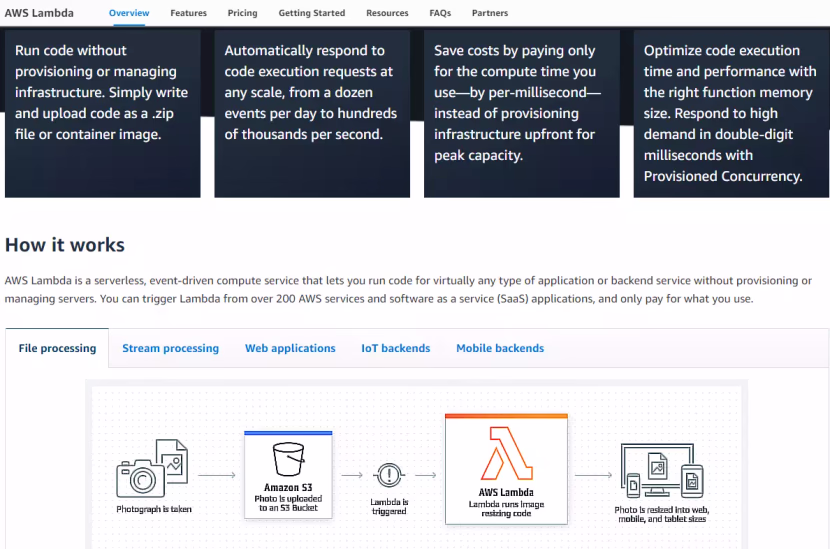The width and height of the screenshot is (830, 549).
Task: Click the 'Save costs by paying only' card
Action: 521,113
